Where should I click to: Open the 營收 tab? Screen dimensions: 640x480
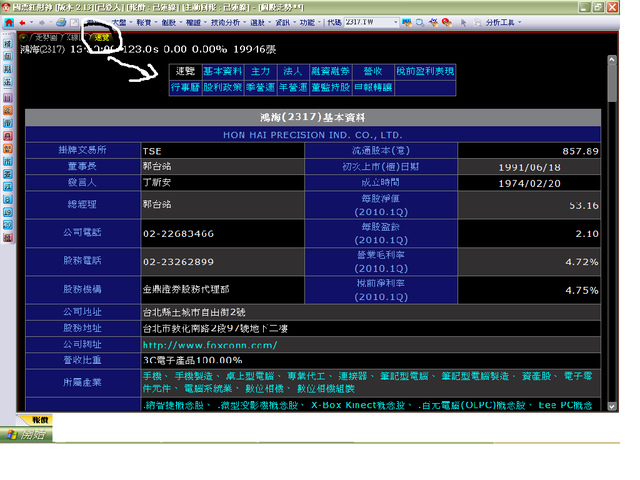point(373,71)
